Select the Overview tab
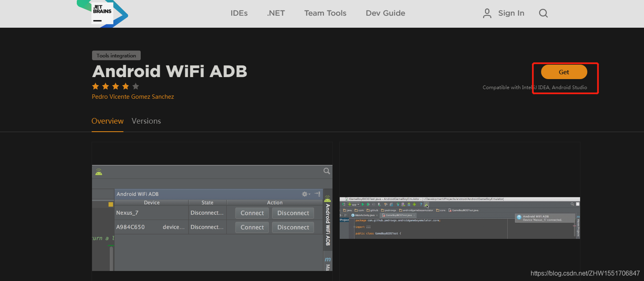Screen dimensions: 644x281 coord(107,121)
